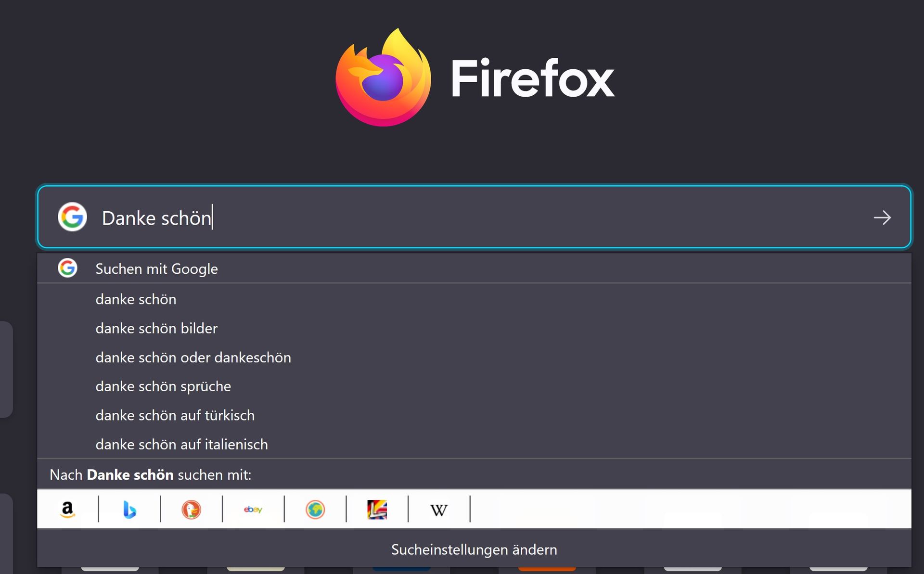Click inside the 'Danke schön' search field
Viewport: 924px width, 574px height.
(x=481, y=217)
